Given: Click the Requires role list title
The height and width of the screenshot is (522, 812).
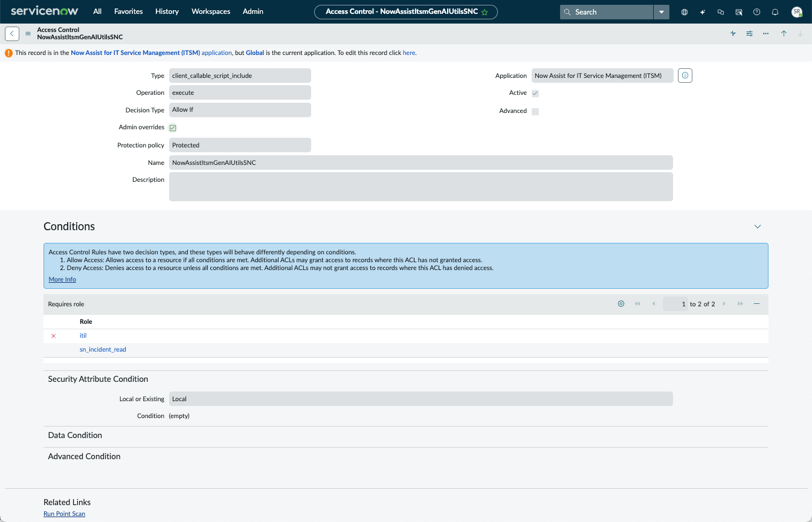Looking at the screenshot, I should tap(66, 304).
